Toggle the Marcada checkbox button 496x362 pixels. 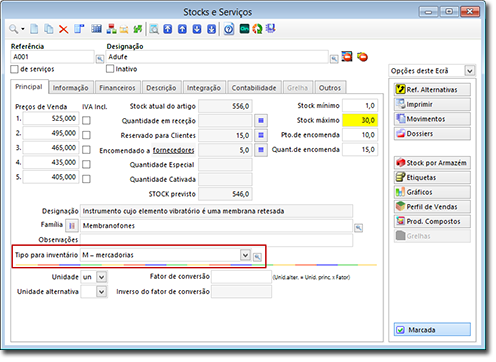point(432,329)
